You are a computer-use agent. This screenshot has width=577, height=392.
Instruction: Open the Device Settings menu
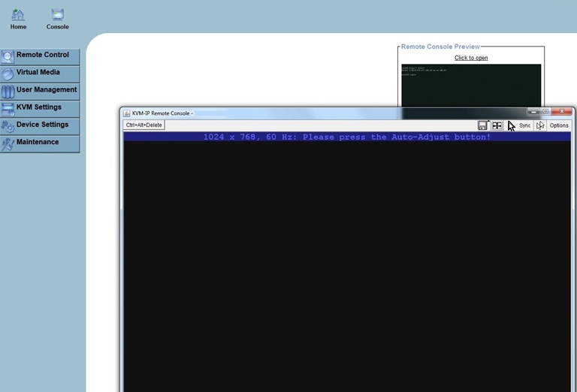(x=41, y=125)
